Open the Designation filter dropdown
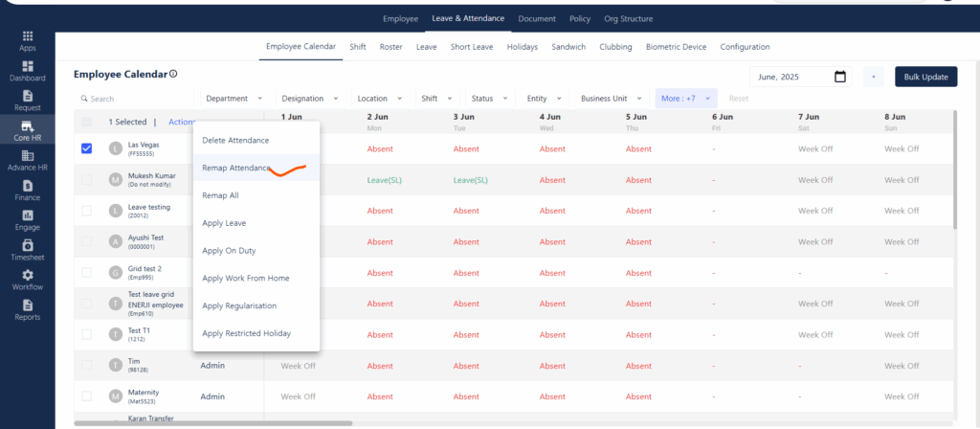The width and height of the screenshot is (980, 429). (x=310, y=99)
